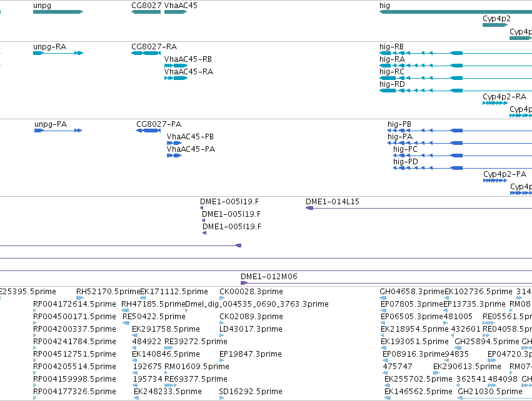Select protein VhaAC45-PB

174,143
